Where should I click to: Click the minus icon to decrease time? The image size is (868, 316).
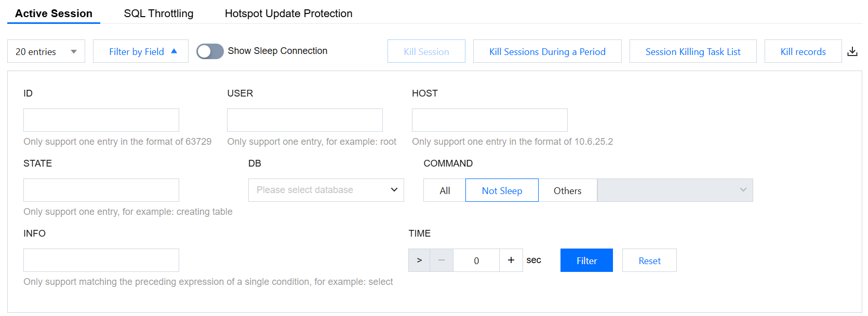442,260
